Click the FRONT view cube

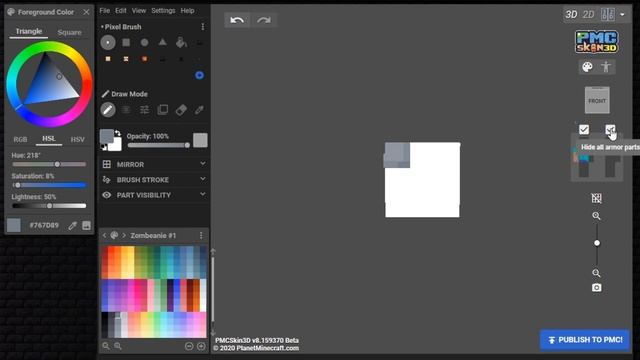pos(597,100)
